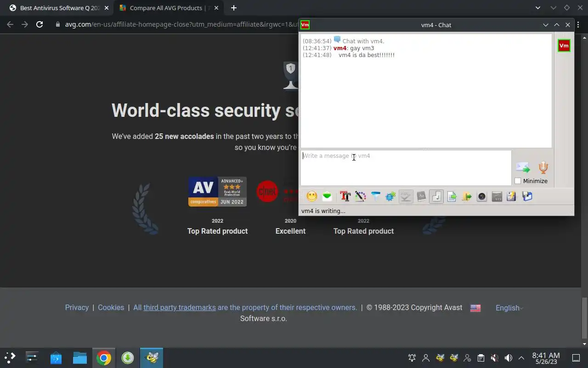Open the volume speaker tray icon
588x368 pixels.
(x=508, y=358)
